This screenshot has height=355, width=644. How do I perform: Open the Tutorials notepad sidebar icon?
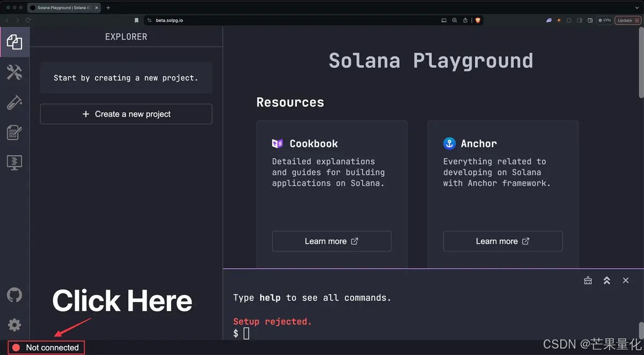point(14,132)
